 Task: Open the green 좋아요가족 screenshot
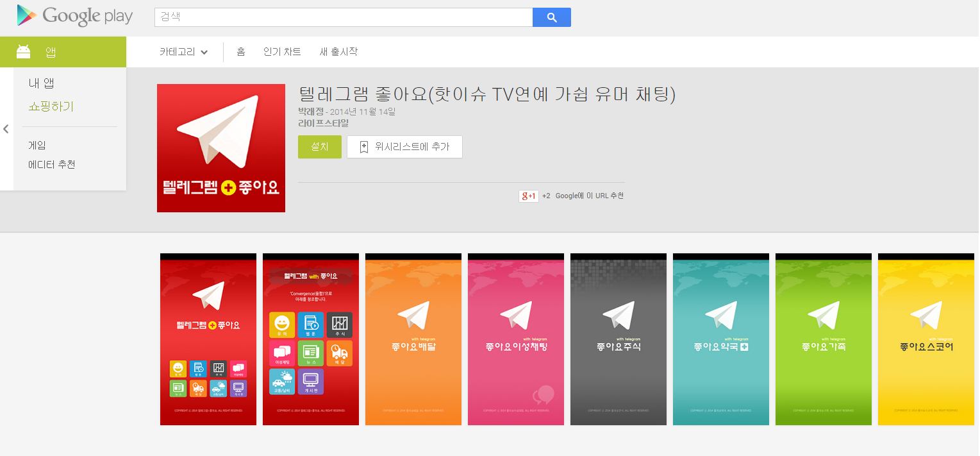824,339
